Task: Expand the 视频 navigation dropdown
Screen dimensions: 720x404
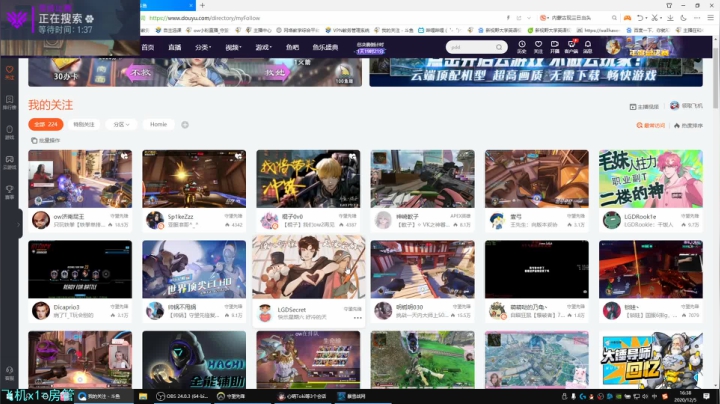Action: [233, 47]
